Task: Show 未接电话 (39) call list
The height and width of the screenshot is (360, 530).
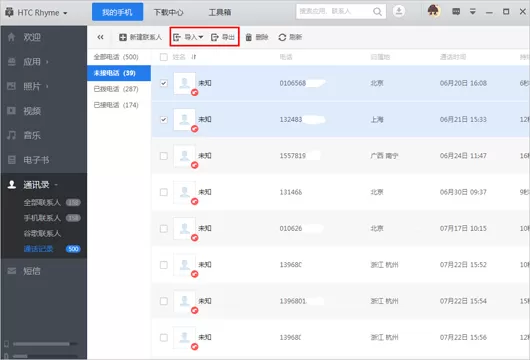Action: pos(119,73)
